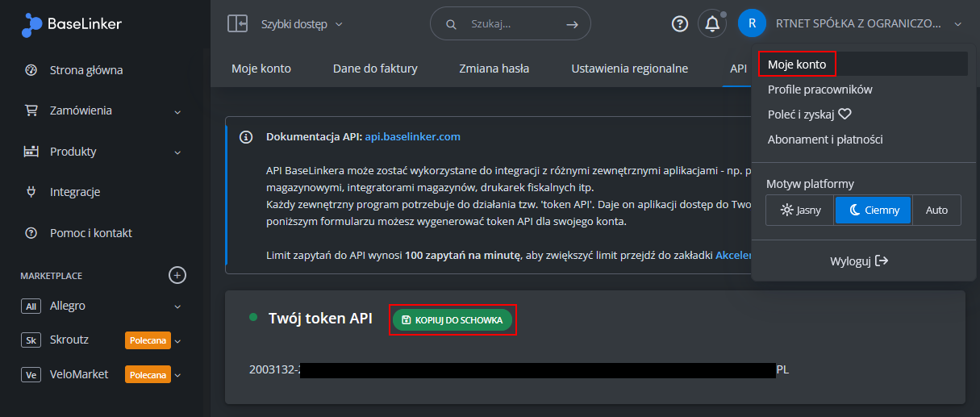Go to Strona główna in sidebar
The image size is (980, 417).
pos(86,70)
